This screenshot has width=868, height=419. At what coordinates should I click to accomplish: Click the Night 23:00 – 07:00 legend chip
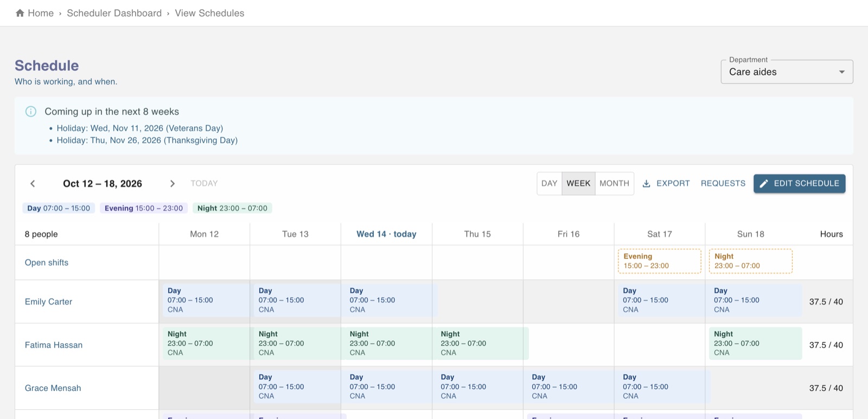(x=232, y=208)
